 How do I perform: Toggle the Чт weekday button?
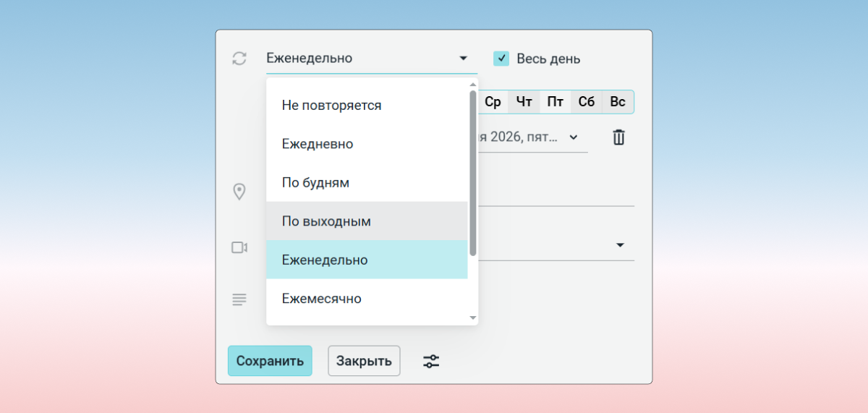point(524,102)
